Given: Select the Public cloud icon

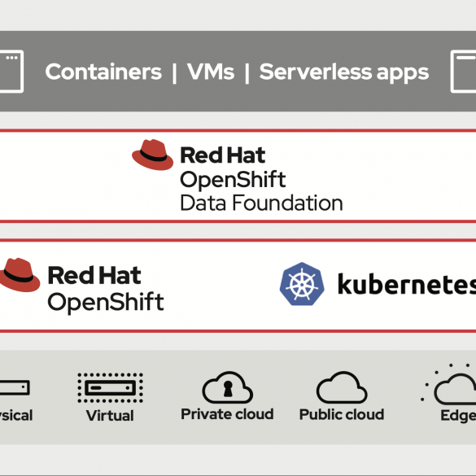Looking at the screenshot, I should (342, 387).
